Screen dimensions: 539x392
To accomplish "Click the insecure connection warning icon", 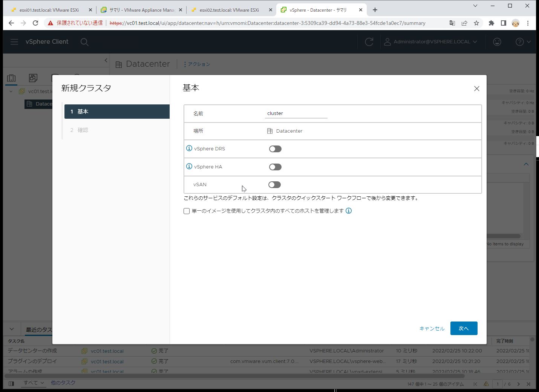I will pyautogui.click(x=51, y=23).
